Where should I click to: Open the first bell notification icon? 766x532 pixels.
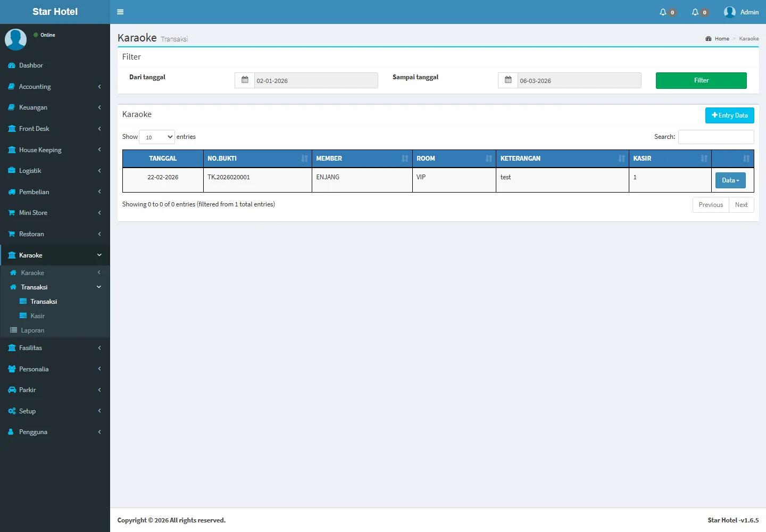click(663, 12)
